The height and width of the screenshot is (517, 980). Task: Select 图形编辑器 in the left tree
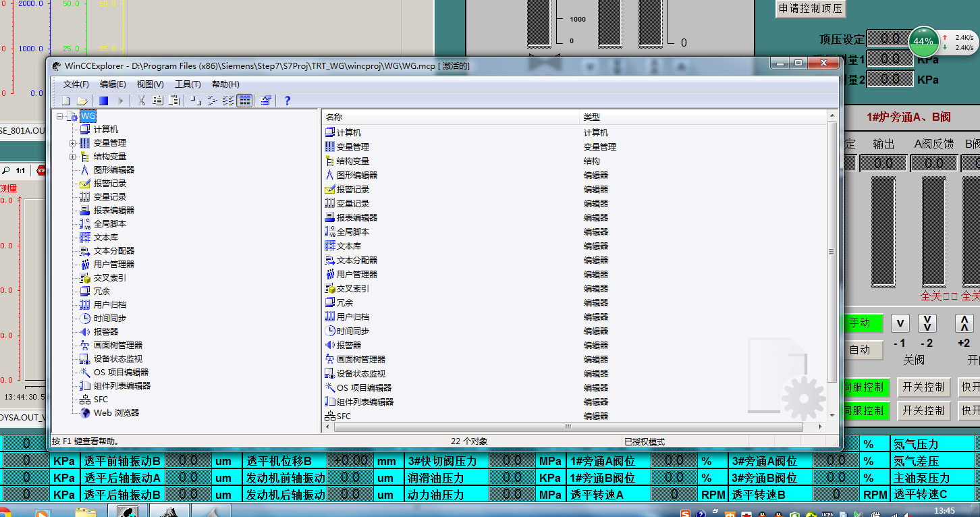pos(113,170)
